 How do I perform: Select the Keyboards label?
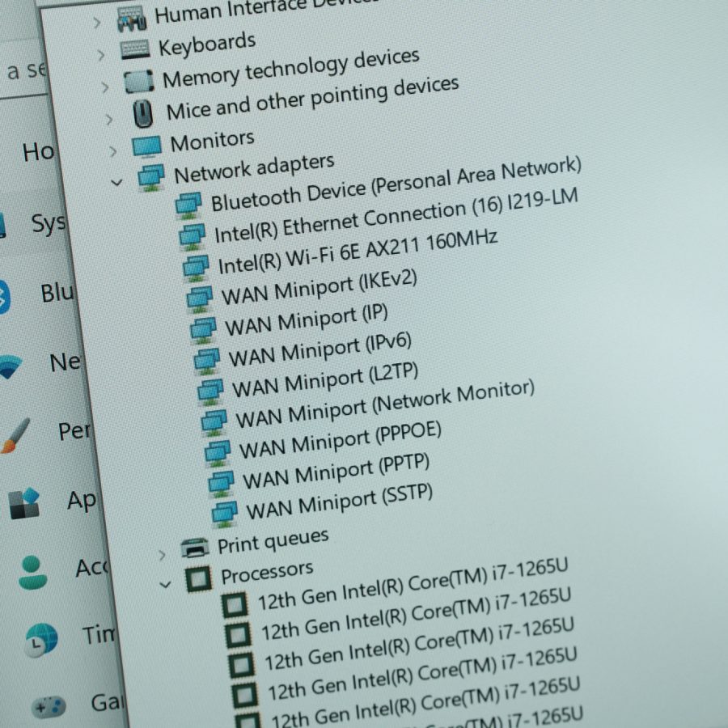(207, 44)
